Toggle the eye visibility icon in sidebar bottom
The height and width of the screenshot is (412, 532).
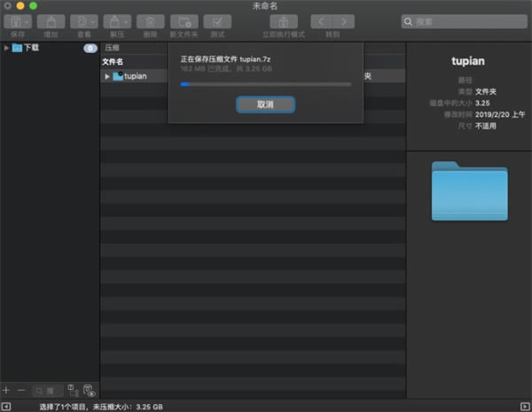click(90, 391)
